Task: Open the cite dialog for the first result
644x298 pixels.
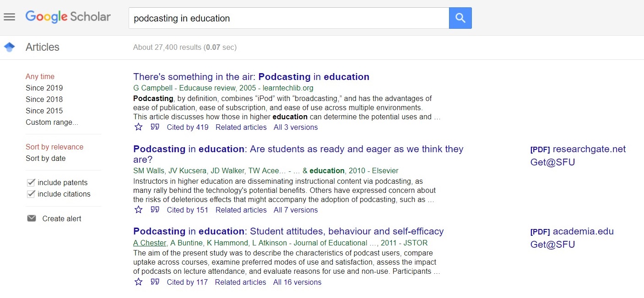Action: click(155, 127)
